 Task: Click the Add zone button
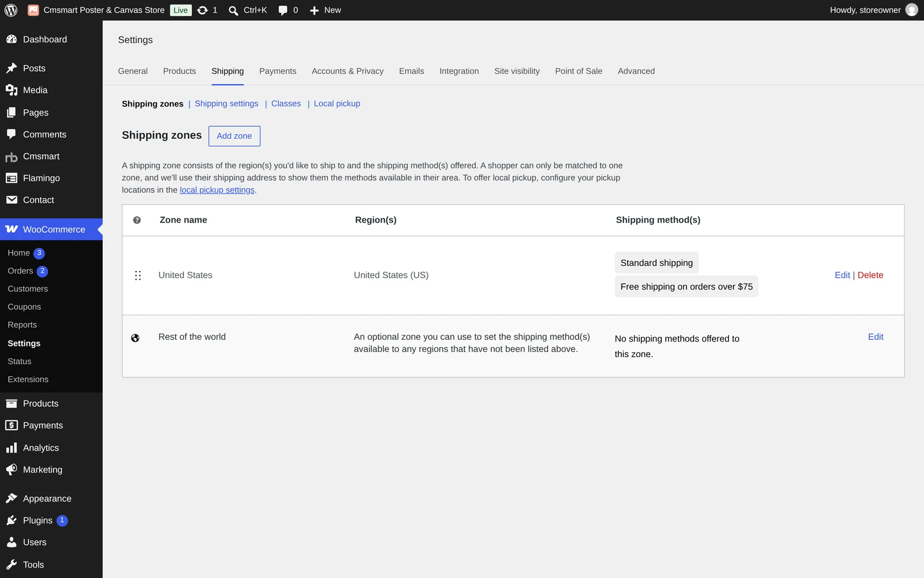(x=234, y=136)
